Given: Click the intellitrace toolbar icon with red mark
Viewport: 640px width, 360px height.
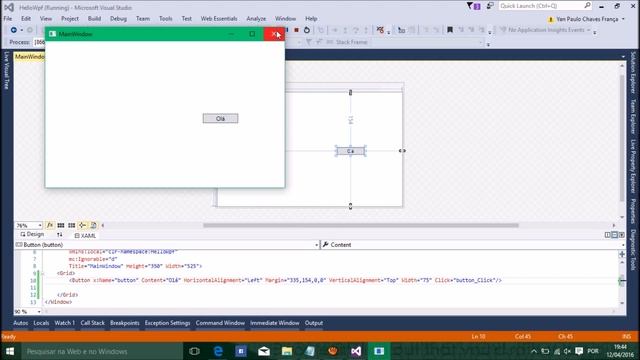Looking at the screenshot, I should tap(380, 30).
